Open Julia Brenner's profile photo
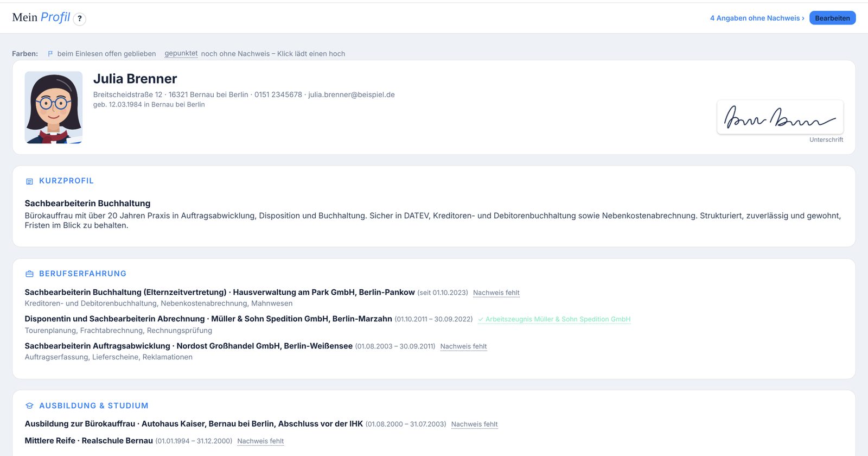 54,107
